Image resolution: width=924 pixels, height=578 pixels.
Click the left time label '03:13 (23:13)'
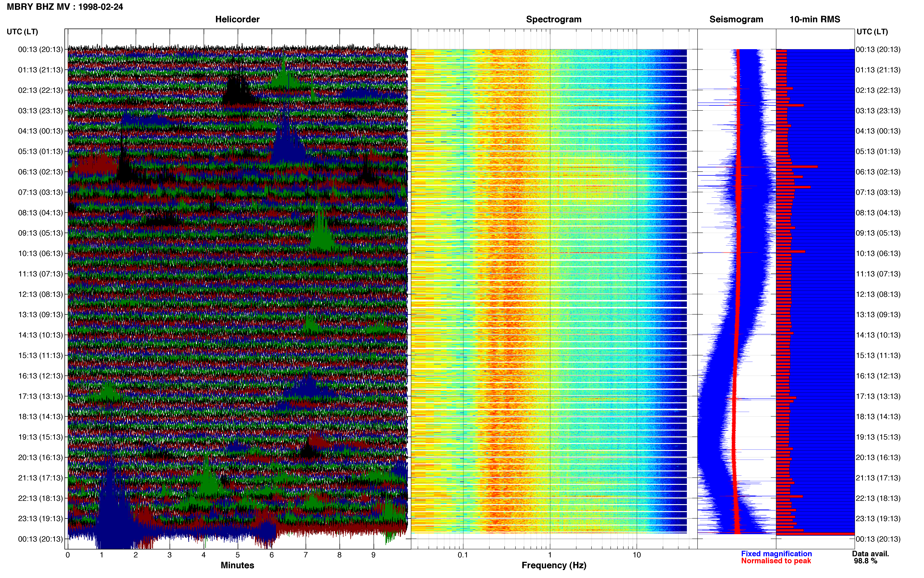tap(41, 111)
